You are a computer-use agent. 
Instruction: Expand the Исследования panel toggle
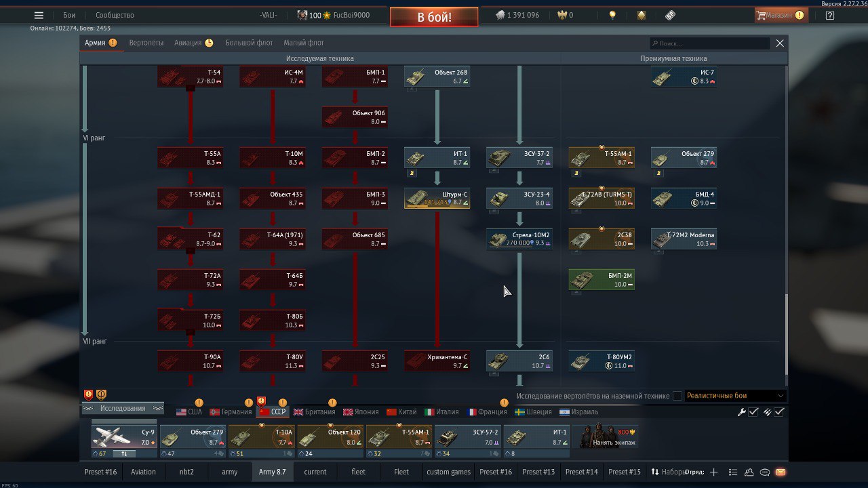tap(123, 408)
